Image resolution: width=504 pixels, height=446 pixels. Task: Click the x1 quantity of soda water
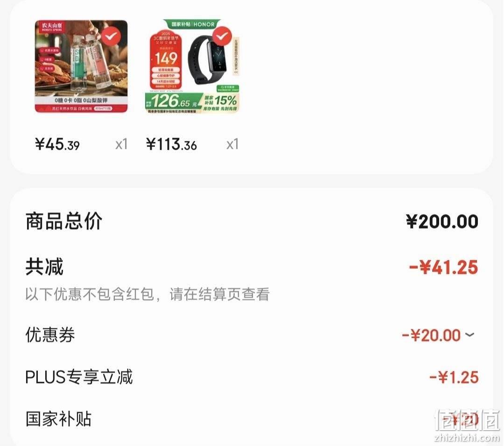121,144
